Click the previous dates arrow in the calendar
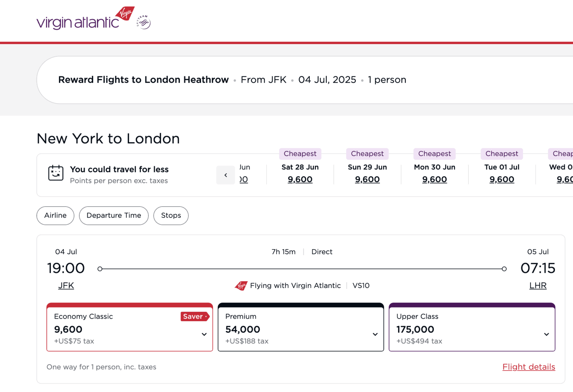The width and height of the screenshot is (573, 392). 225,175
